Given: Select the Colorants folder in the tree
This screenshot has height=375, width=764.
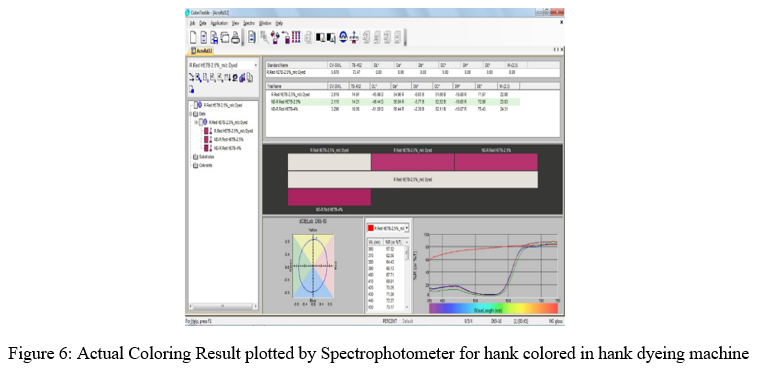Looking at the screenshot, I should pos(203,165).
